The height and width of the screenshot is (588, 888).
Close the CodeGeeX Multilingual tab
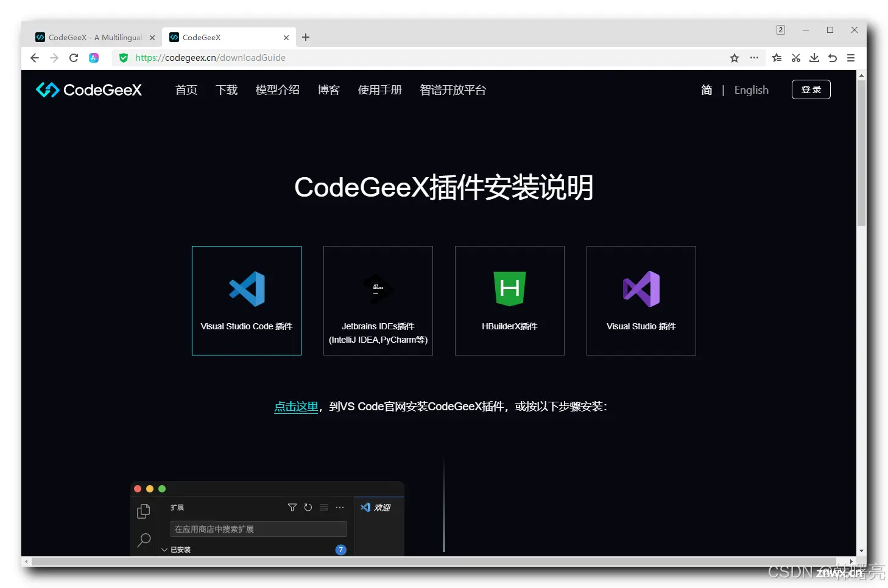click(x=152, y=38)
